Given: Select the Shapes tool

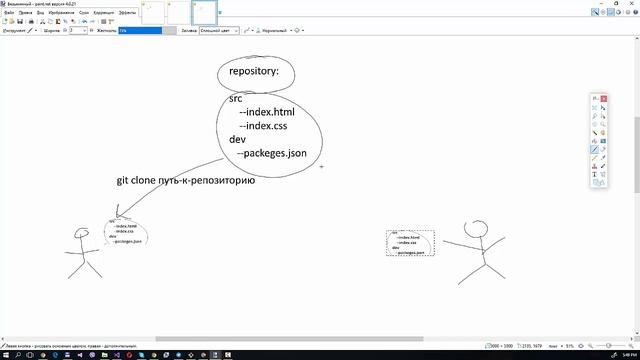Looking at the screenshot, I should pyautogui.click(x=599, y=182).
